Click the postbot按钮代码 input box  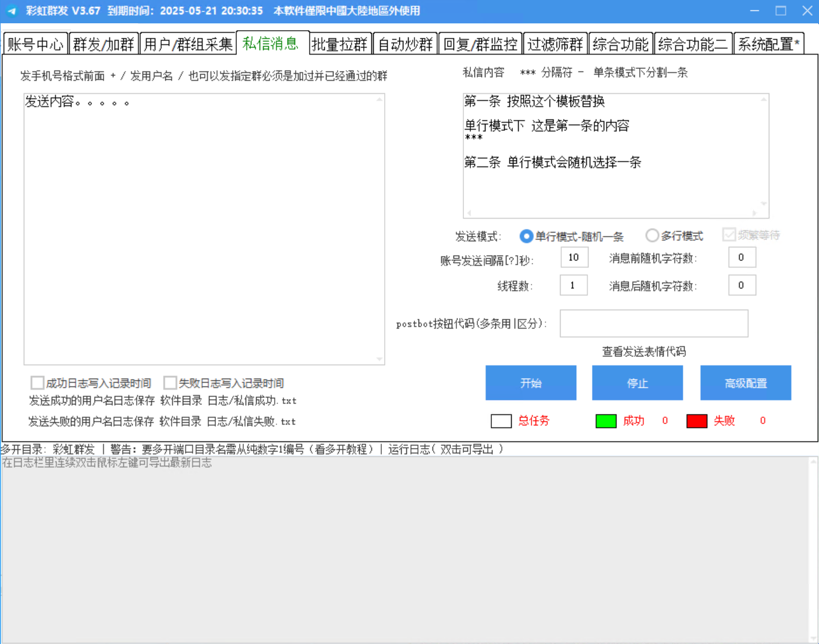[654, 323]
